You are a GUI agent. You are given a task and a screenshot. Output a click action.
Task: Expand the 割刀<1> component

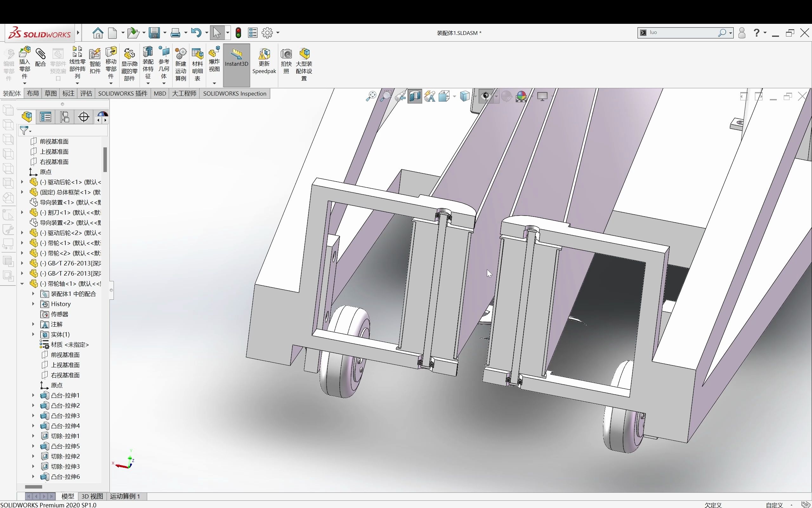coord(22,212)
